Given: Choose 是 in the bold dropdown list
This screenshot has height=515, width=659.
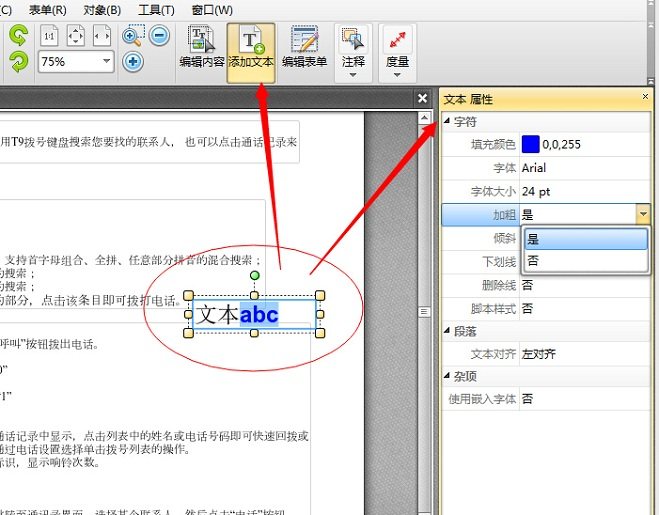Looking at the screenshot, I should [586, 239].
